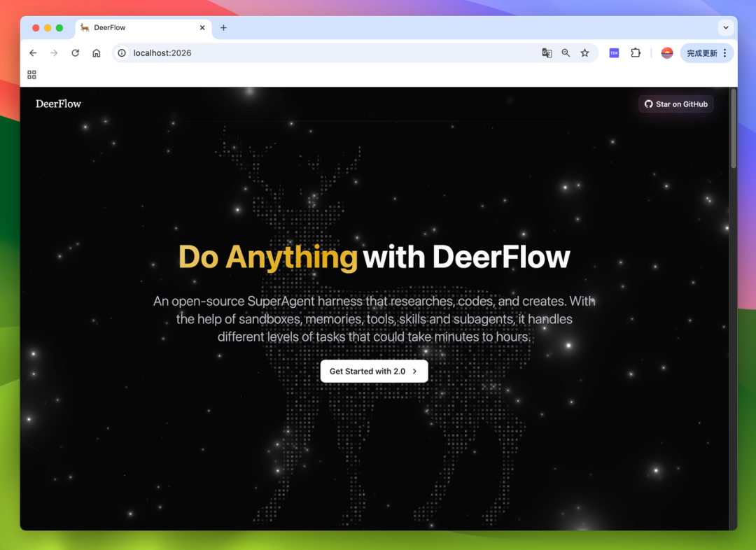Open a new tab with the plus button
Screen dimensions: 756x550
point(223,27)
